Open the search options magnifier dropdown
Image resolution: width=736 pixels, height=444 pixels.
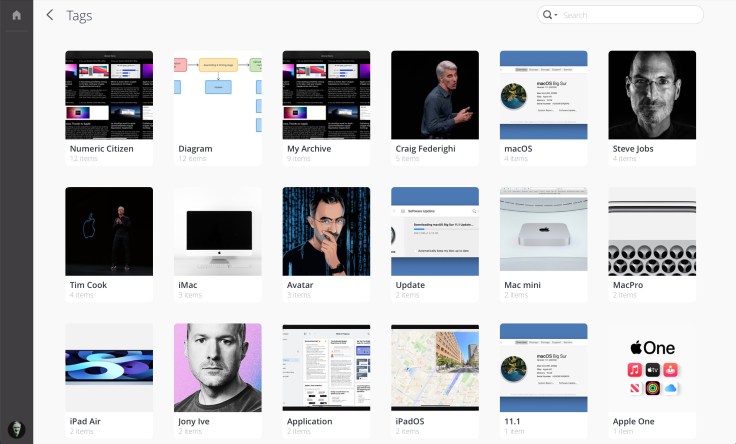(550, 15)
